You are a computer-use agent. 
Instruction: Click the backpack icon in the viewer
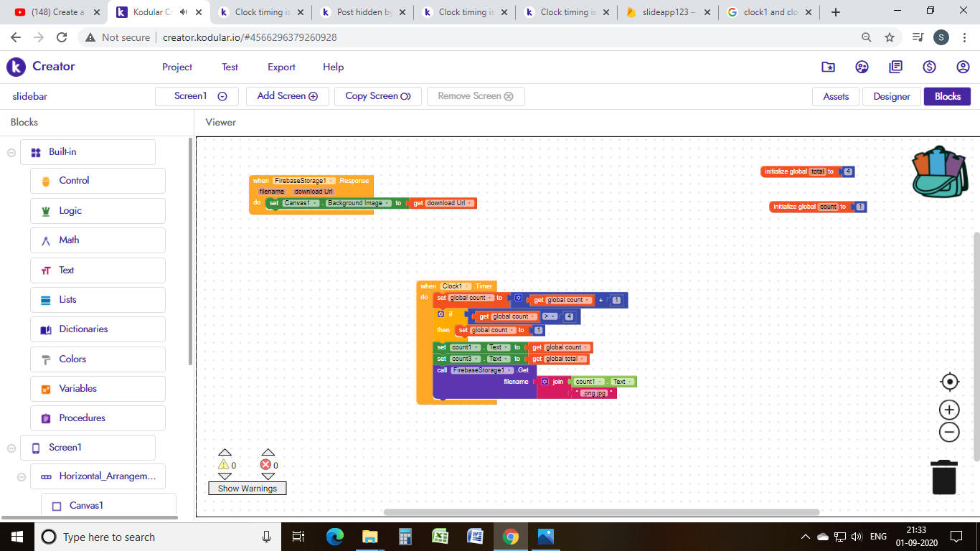coord(938,171)
